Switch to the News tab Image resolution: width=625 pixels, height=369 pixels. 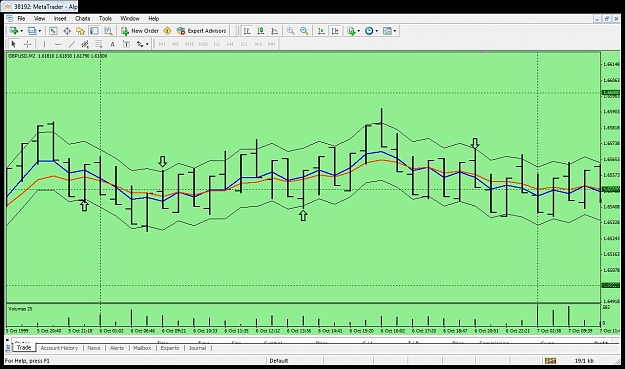tap(94, 348)
